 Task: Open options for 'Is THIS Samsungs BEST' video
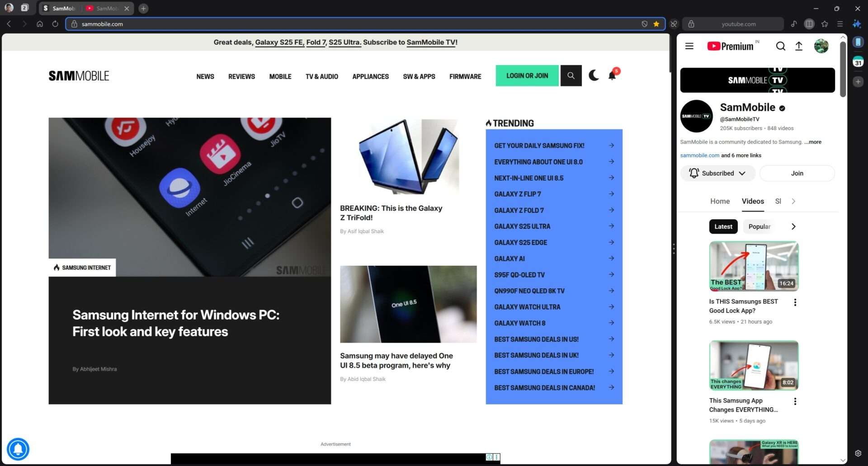(x=795, y=302)
